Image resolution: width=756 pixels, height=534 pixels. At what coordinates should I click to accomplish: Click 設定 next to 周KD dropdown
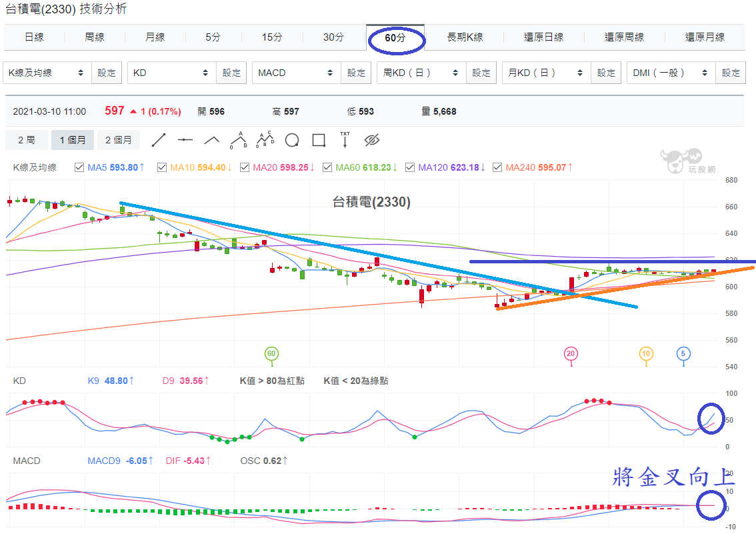click(481, 73)
